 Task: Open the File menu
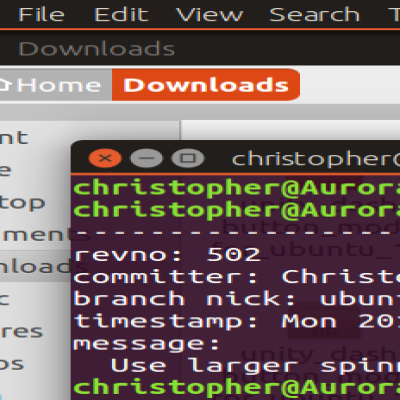[41, 15]
